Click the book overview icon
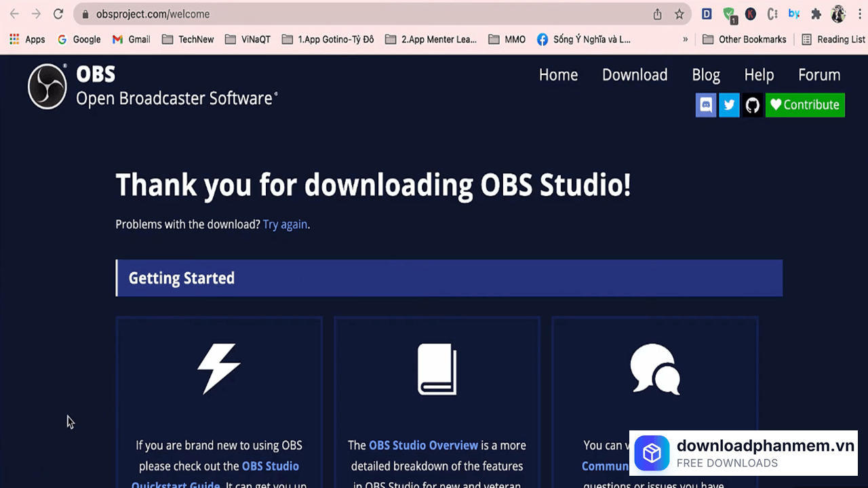The width and height of the screenshot is (868, 488). coord(437,369)
